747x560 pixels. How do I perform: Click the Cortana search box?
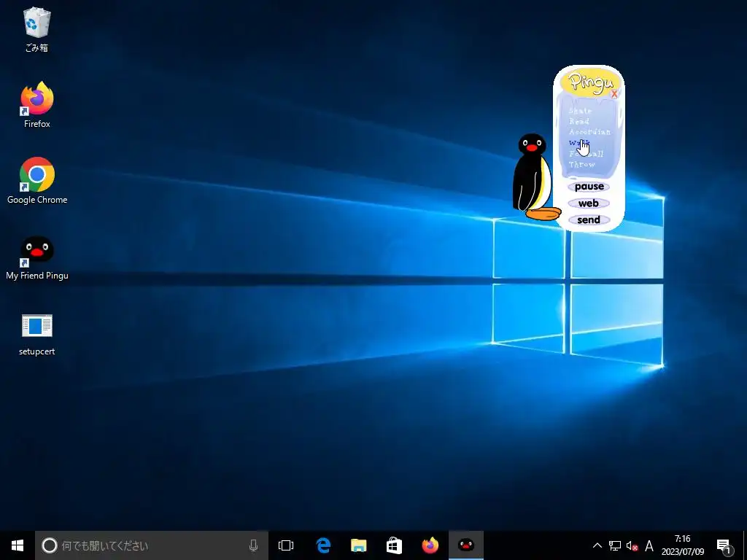coord(152,545)
